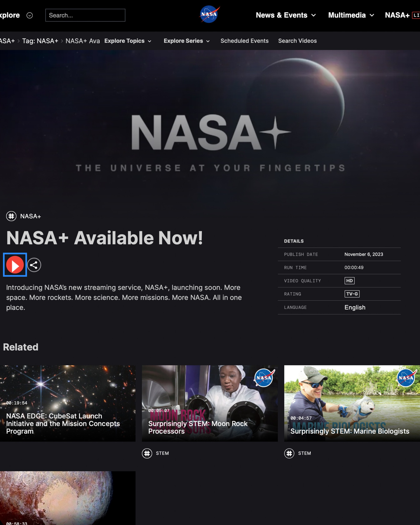Click the NASA meatball logo in header
Screen dimensions: 420x525
pyautogui.click(x=210, y=14)
